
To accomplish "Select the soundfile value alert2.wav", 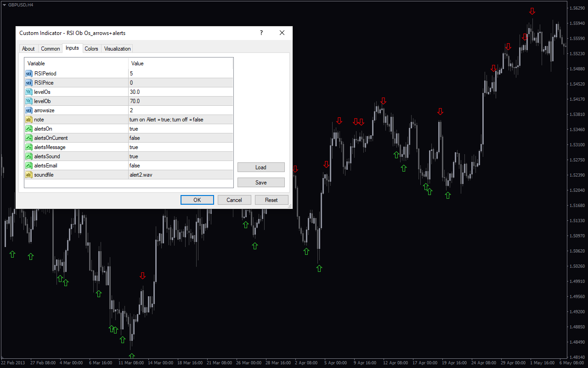I will coord(181,175).
